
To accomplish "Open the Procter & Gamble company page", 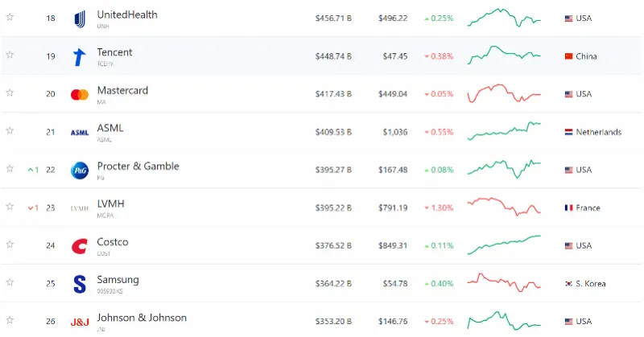I will (x=138, y=166).
